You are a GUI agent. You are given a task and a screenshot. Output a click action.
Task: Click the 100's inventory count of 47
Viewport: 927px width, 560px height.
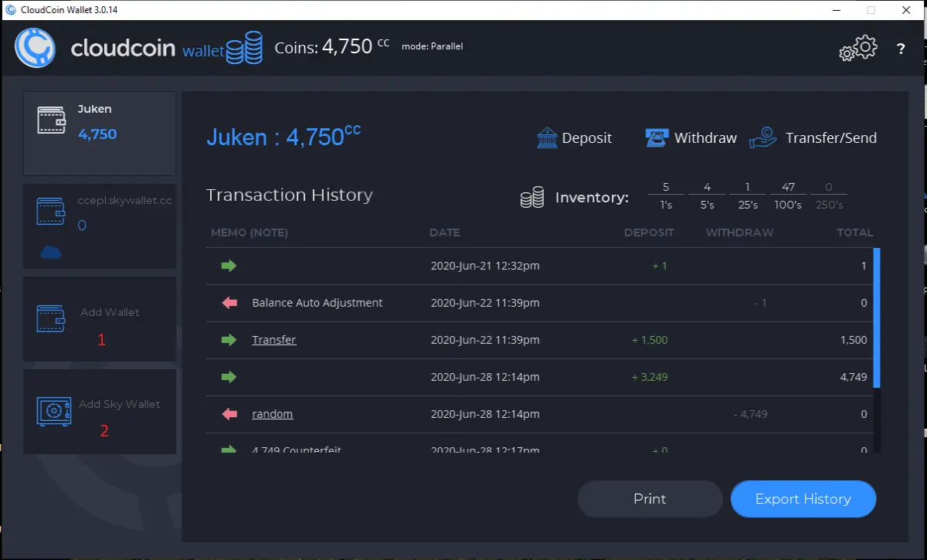tap(789, 187)
